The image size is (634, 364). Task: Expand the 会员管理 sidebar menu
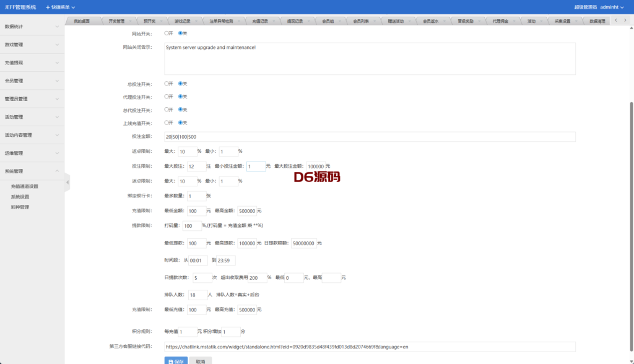coord(32,80)
